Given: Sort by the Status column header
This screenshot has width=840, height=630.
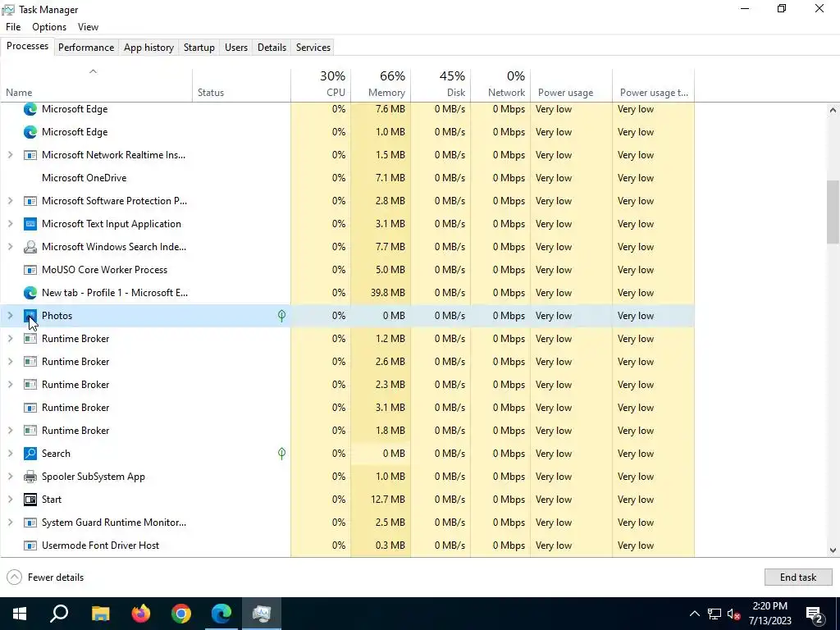Looking at the screenshot, I should point(242,84).
